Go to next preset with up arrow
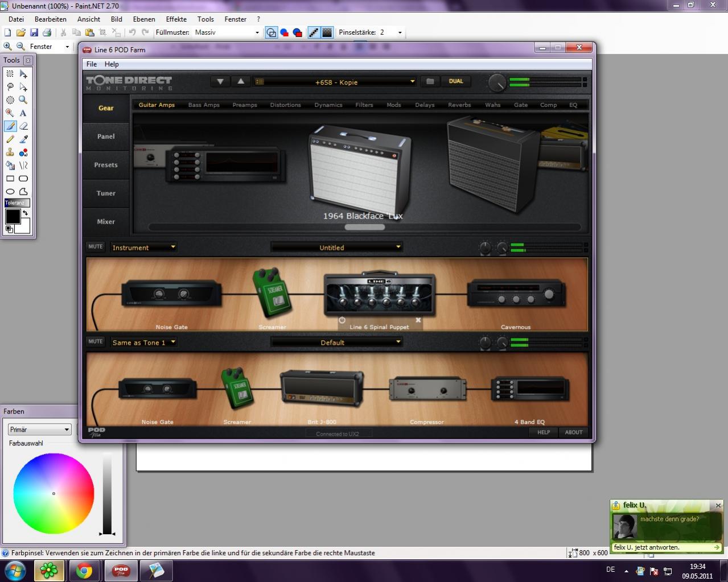 (241, 81)
